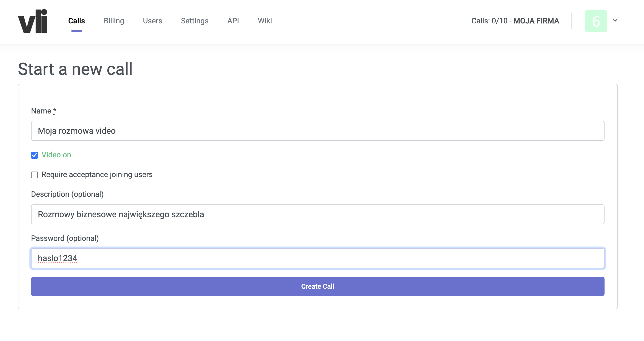This screenshot has width=644, height=341.
Task: Click the Password field containing haslo1234
Action: 318,258
